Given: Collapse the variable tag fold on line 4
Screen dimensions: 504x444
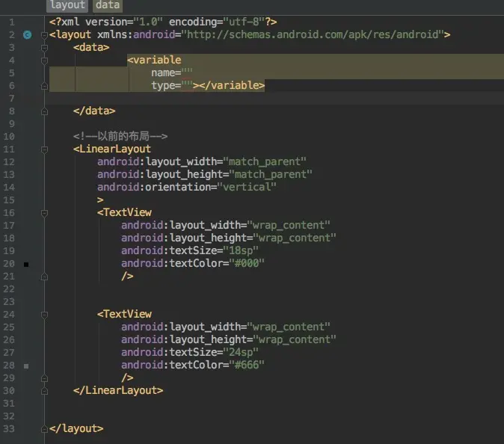Looking at the screenshot, I should 45,61.
